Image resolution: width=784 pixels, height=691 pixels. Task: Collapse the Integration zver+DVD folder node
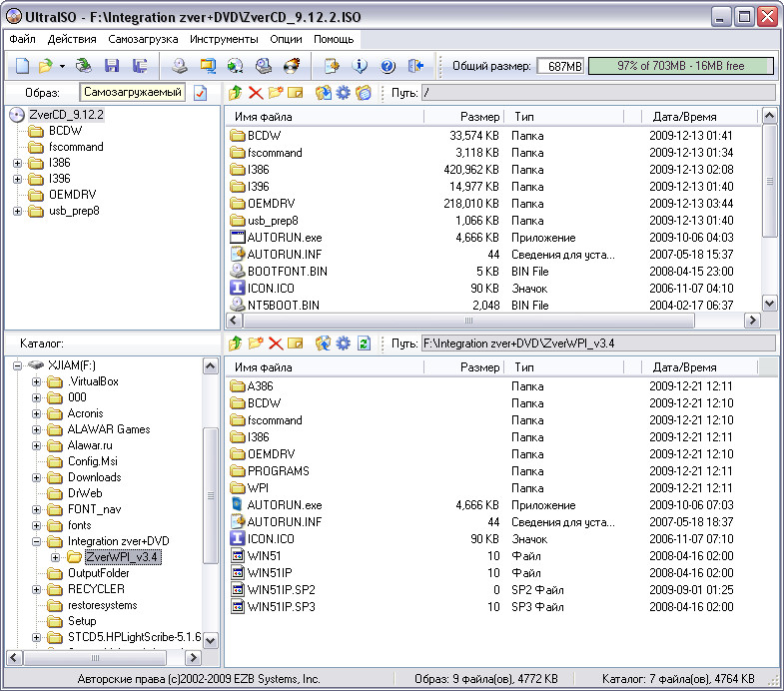pyautogui.click(x=36, y=541)
